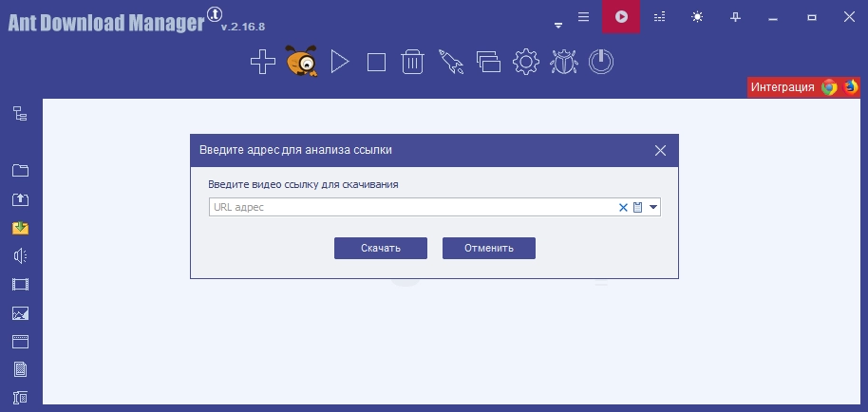Click the power shutdown icon
Viewport: 868px width, 412px height.
(x=600, y=62)
